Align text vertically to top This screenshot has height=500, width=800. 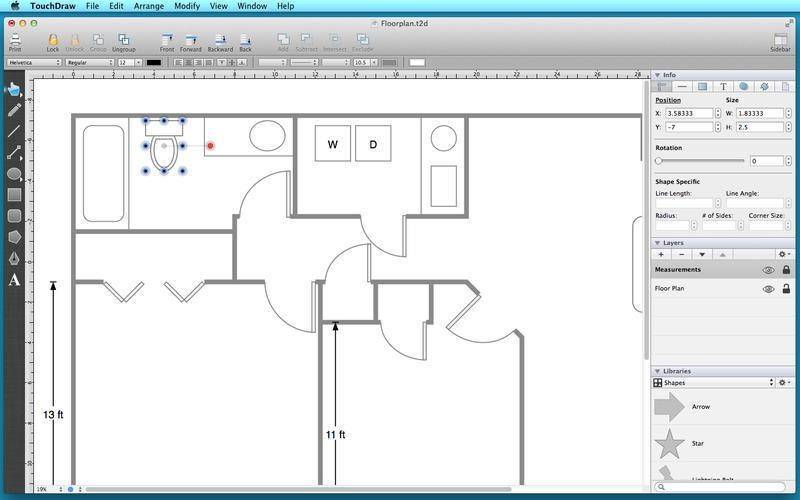pos(222,62)
